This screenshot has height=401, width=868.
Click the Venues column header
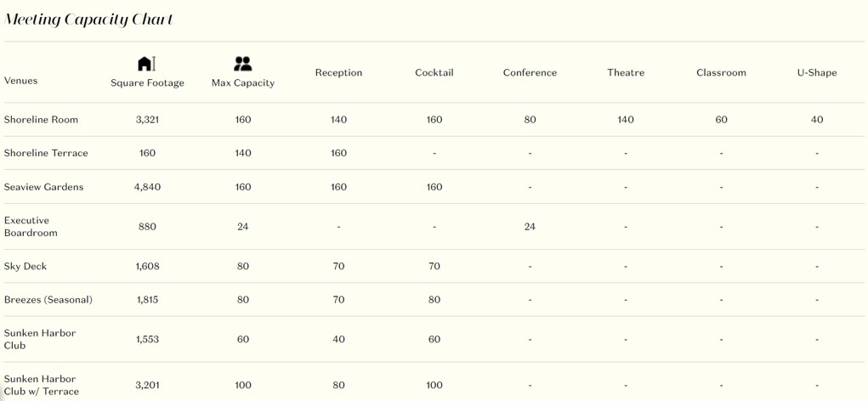coord(20,81)
